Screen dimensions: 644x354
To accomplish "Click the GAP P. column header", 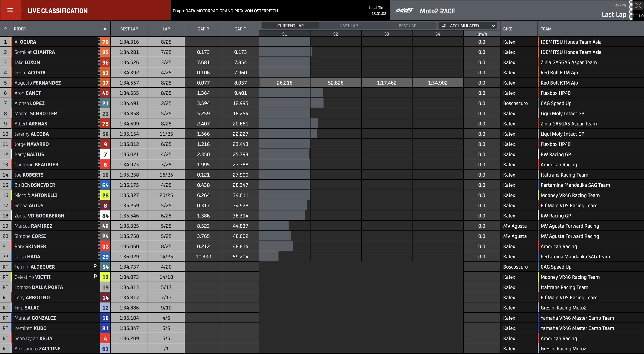I will (203, 29).
